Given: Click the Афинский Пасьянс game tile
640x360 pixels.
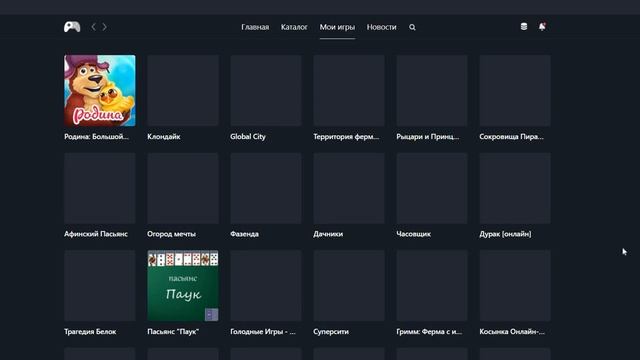Looking at the screenshot, I should click(x=100, y=188).
